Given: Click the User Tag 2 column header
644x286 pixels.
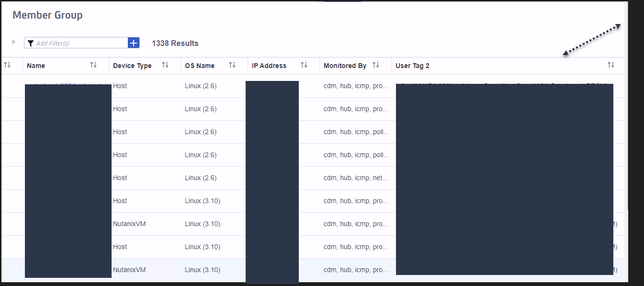Looking at the screenshot, I should [x=412, y=66].
